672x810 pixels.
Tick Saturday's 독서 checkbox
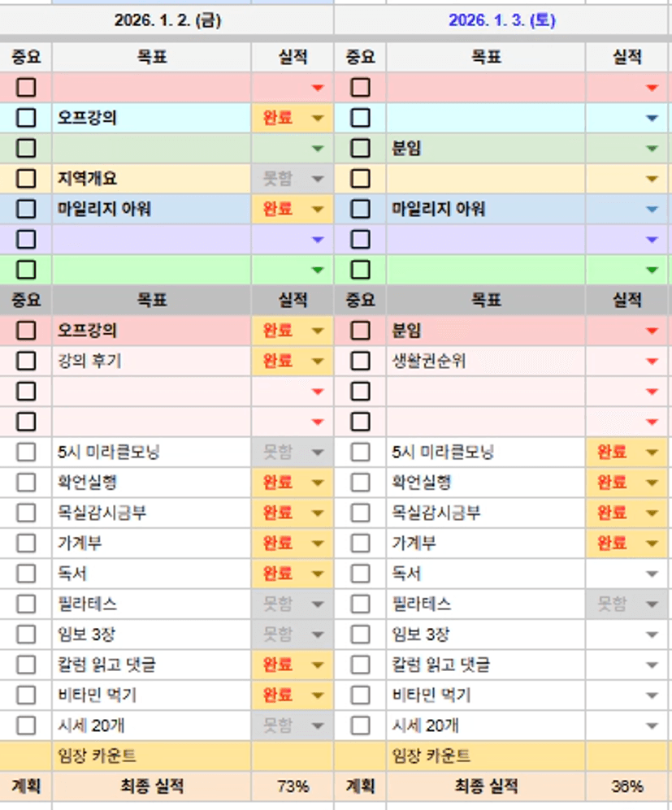pyautogui.click(x=360, y=574)
